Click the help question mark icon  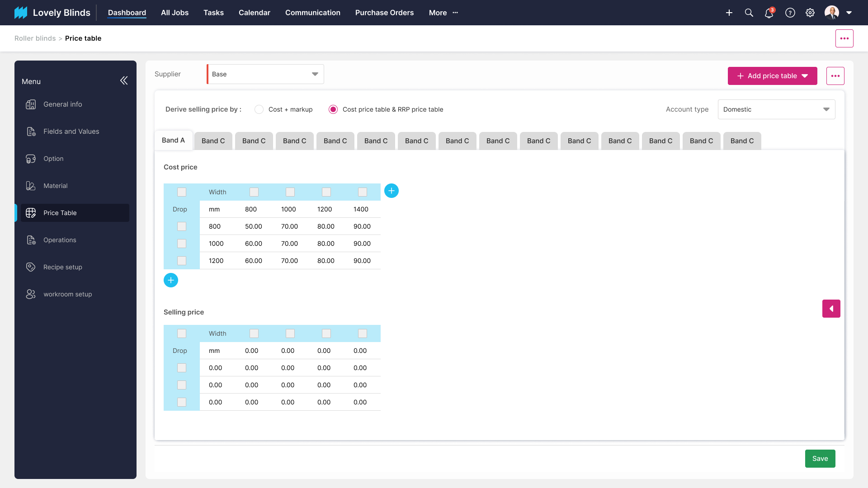coord(790,13)
